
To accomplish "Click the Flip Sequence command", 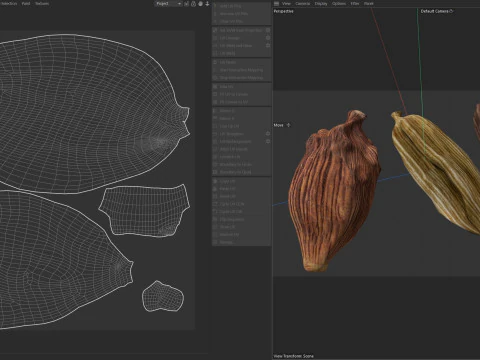I will 241,220.
